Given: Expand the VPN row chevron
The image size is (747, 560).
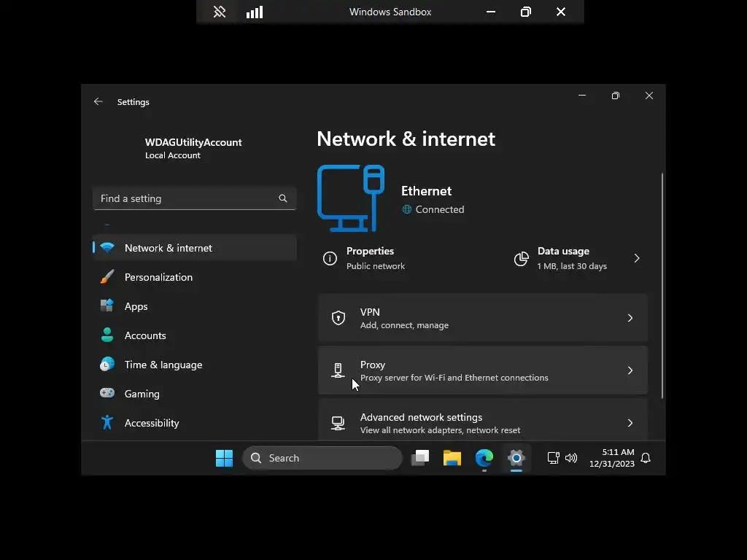Looking at the screenshot, I should pyautogui.click(x=630, y=318).
